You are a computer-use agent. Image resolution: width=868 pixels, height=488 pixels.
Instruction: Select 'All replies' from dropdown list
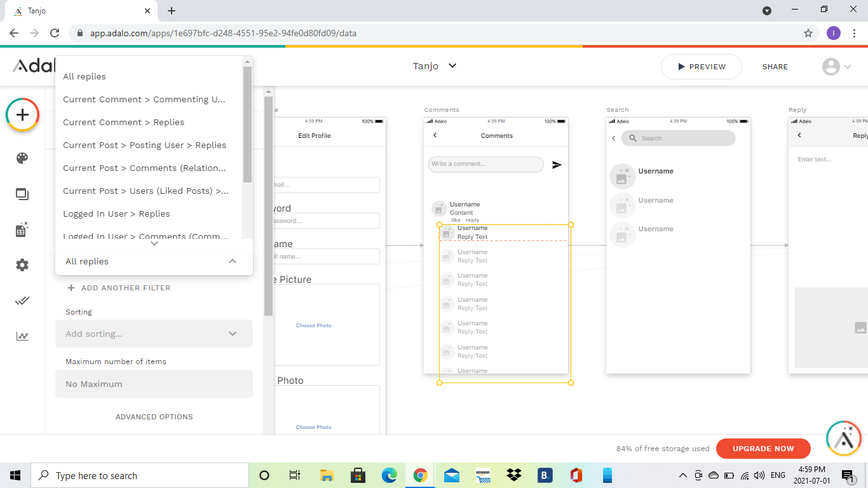pos(85,77)
